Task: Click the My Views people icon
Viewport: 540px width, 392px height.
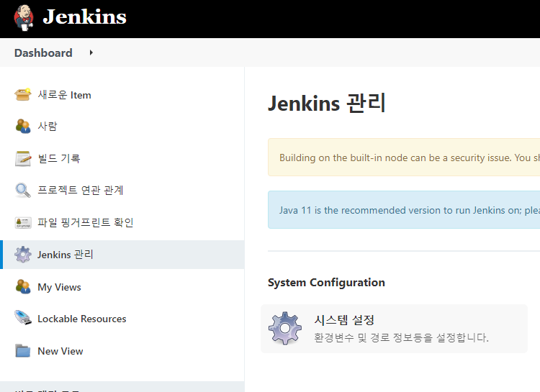Action: [x=23, y=287]
